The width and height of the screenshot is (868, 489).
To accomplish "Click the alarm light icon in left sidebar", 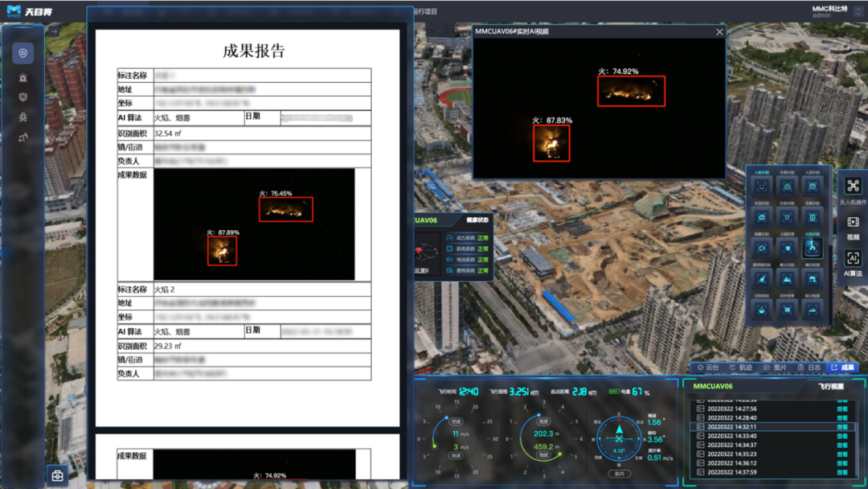I will [x=23, y=78].
